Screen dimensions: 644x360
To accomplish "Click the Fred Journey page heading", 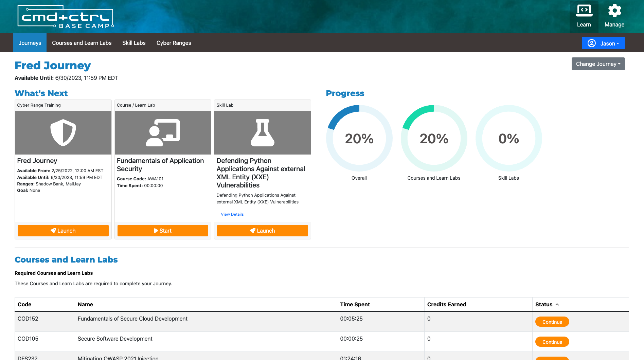I will [53, 65].
